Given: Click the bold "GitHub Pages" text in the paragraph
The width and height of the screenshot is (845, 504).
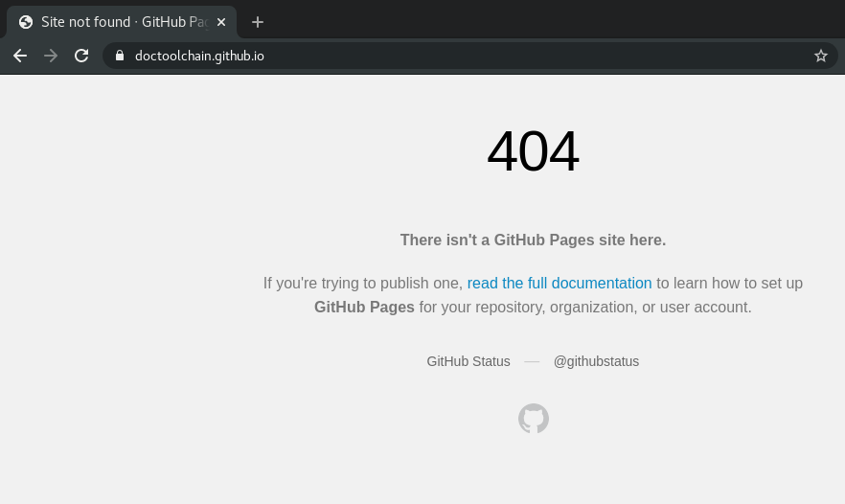Looking at the screenshot, I should click(364, 307).
